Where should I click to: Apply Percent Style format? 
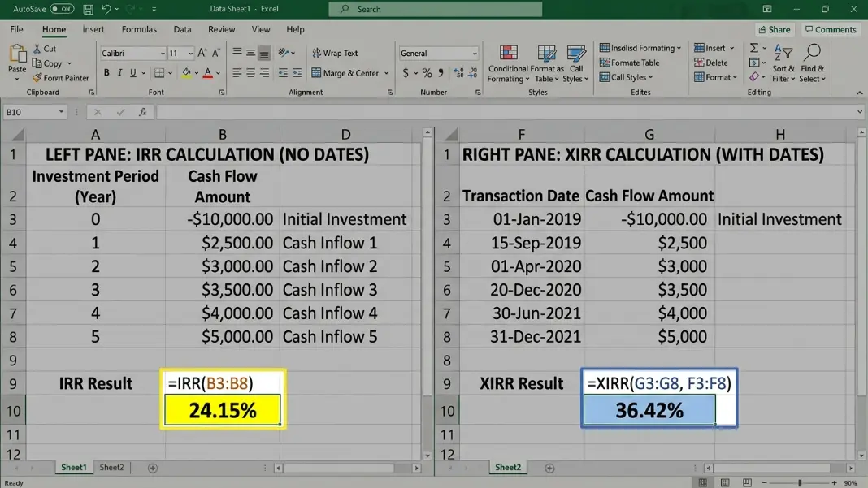[427, 73]
